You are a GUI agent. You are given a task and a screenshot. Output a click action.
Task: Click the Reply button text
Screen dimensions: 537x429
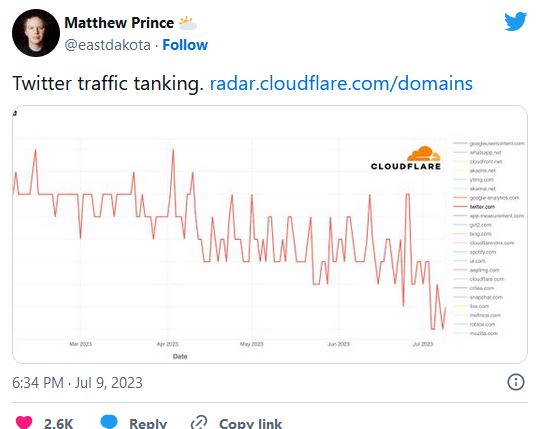(148, 423)
